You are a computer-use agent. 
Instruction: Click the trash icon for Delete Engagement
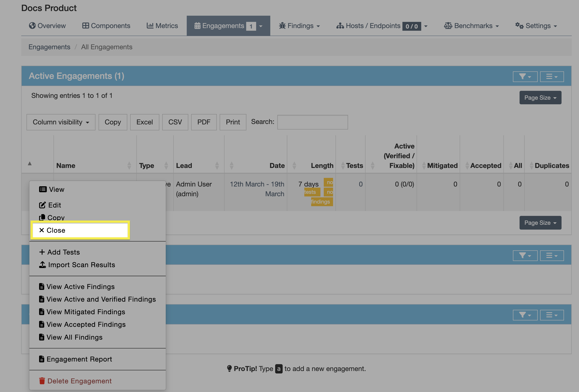42,381
